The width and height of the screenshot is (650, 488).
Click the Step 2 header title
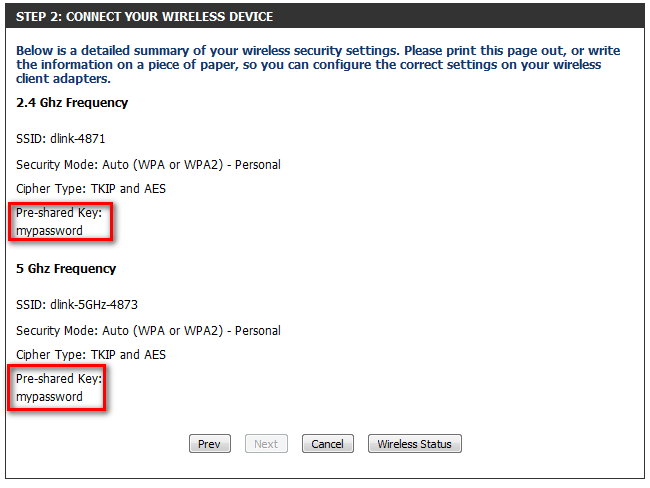pos(144,17)
